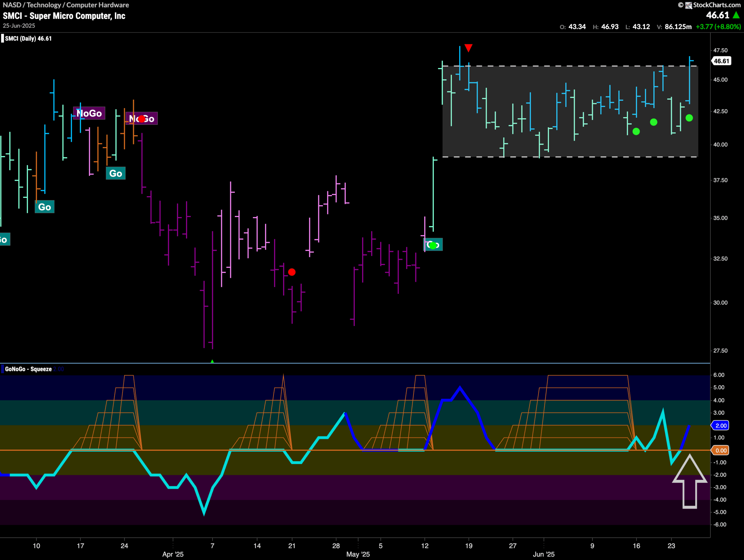Click the high value 46.93
This screenshot has width=744, height=560.
point(610,26)
